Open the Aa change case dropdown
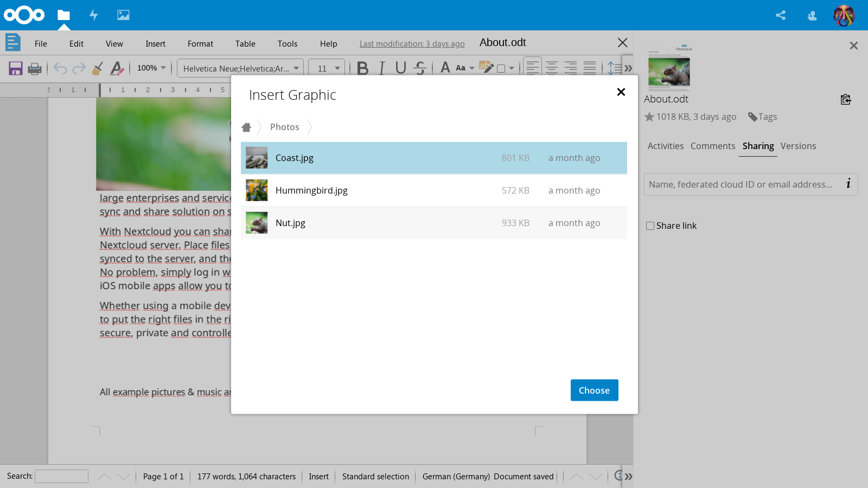The width and height of the screenshot is (868, 488). (x=465, y=68)
